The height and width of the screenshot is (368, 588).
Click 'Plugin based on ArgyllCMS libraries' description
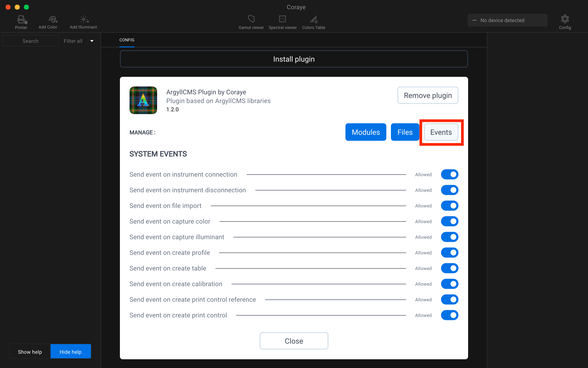[x=218, y=101]
